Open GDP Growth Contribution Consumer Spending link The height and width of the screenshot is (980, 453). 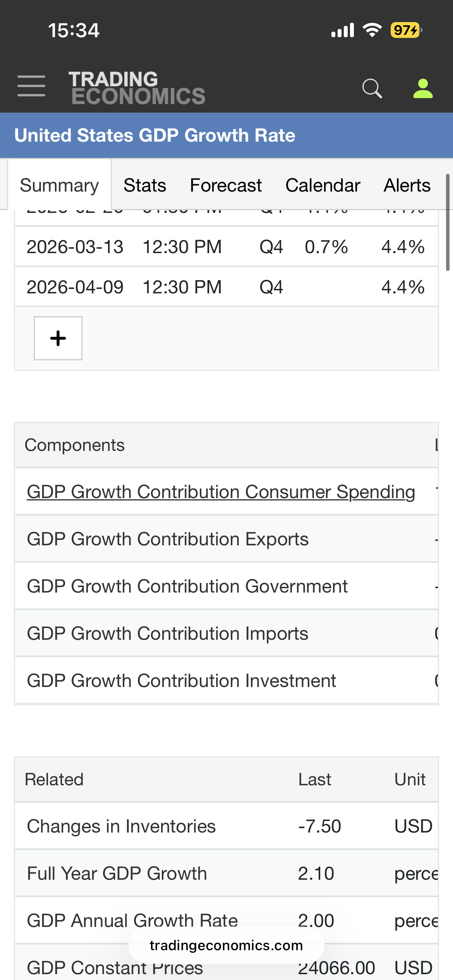(x=221, y=492)
